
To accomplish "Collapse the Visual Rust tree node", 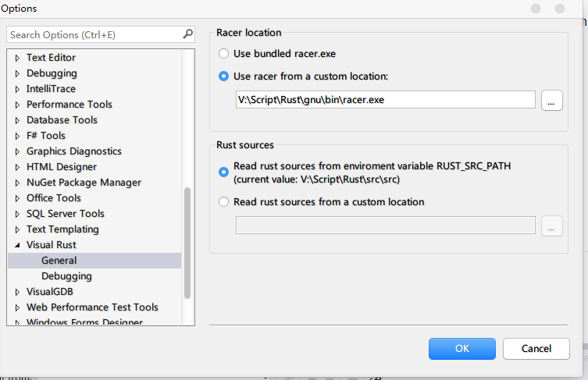I will pyautogui.click(x=17, y=245).
